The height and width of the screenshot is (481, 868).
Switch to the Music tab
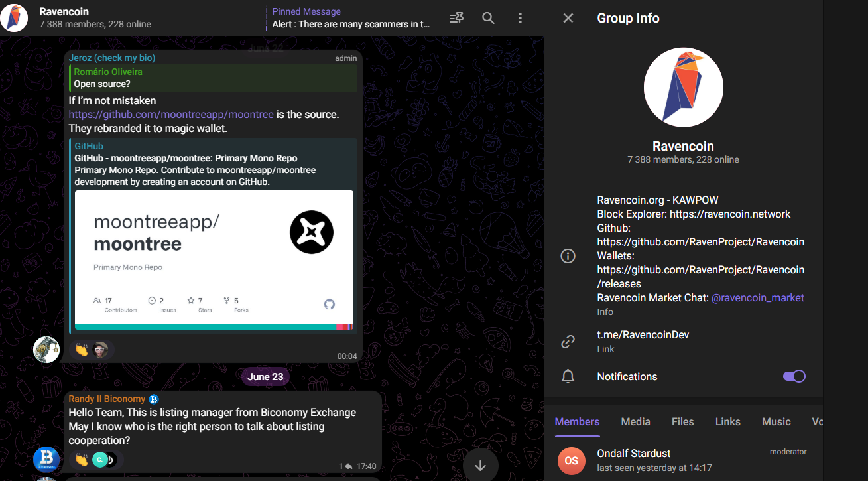[776, 421]
